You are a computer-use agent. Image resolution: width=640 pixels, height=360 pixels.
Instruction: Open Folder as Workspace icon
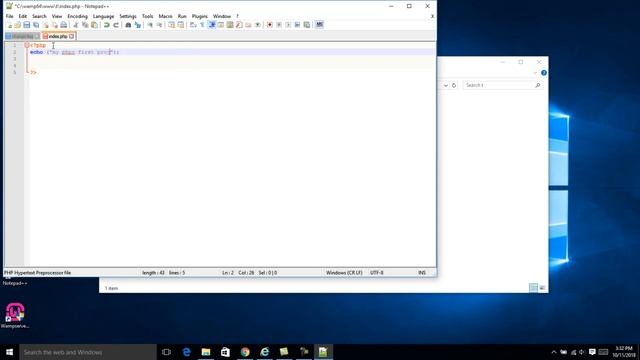click(248, 25)
